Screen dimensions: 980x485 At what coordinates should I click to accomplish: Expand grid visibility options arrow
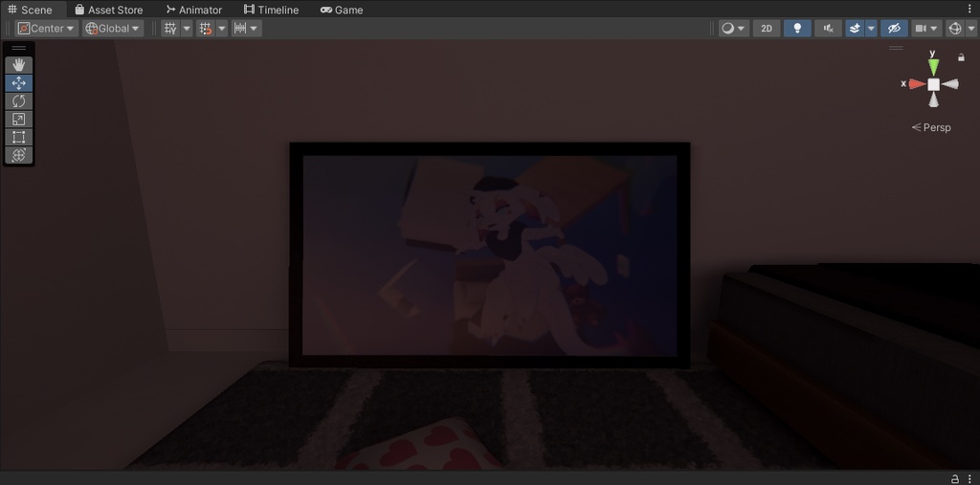(187, 28)
